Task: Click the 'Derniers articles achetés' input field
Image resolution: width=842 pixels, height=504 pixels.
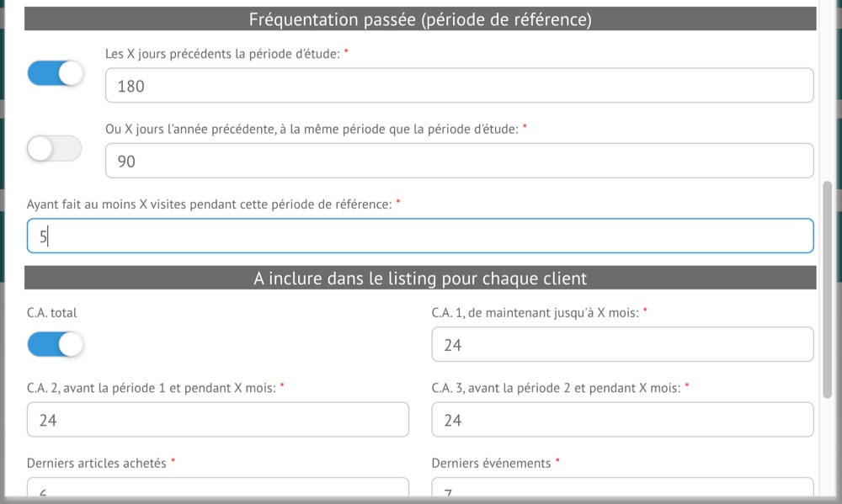Action: tap(217, 489)
